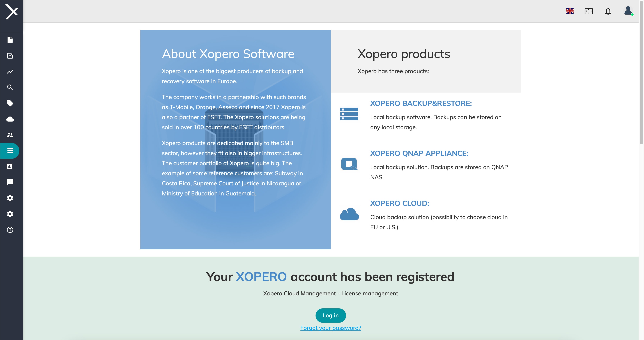
Task: Click the page vertical scrollbar thumb
Action: (x=641, y=73)
